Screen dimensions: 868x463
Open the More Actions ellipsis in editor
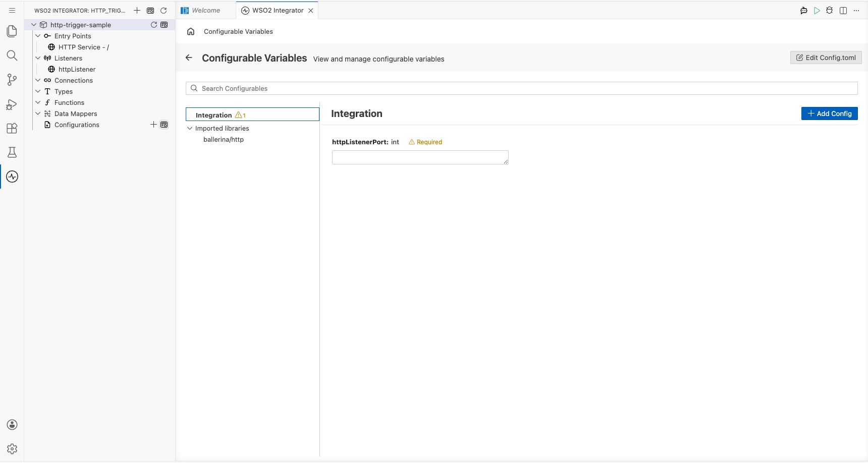pyautogui.click(x=856, y=10)
